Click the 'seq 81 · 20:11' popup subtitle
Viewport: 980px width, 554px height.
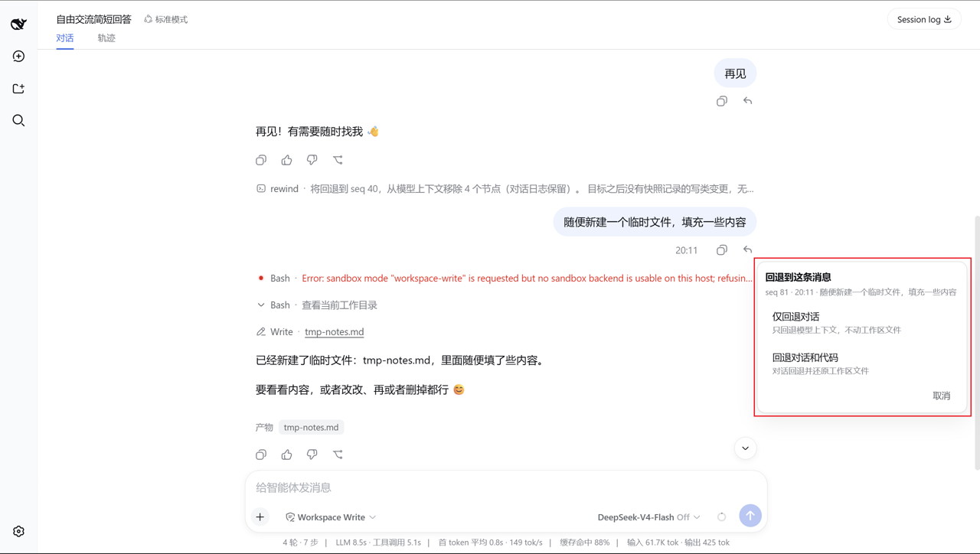pos(861,292)
